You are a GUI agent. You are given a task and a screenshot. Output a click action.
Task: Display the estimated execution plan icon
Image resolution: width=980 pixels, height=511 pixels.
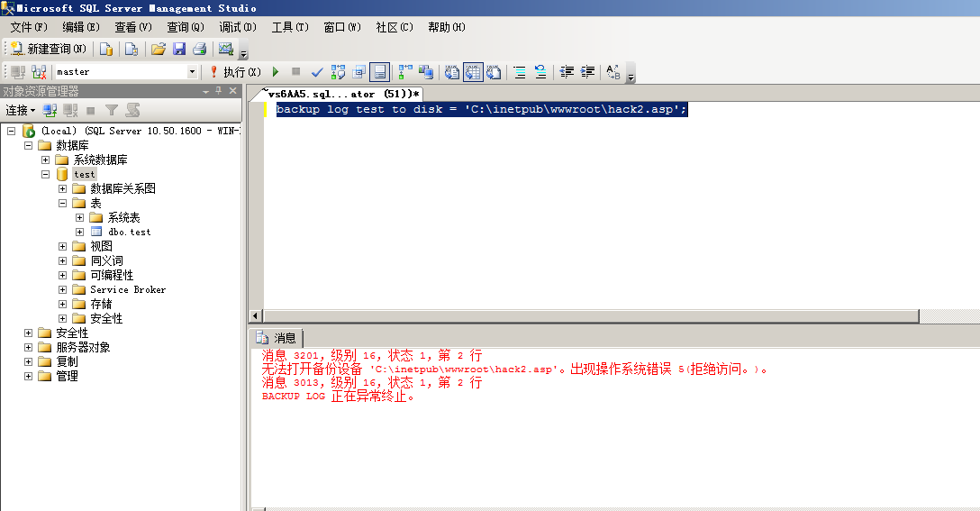point(338,72)
